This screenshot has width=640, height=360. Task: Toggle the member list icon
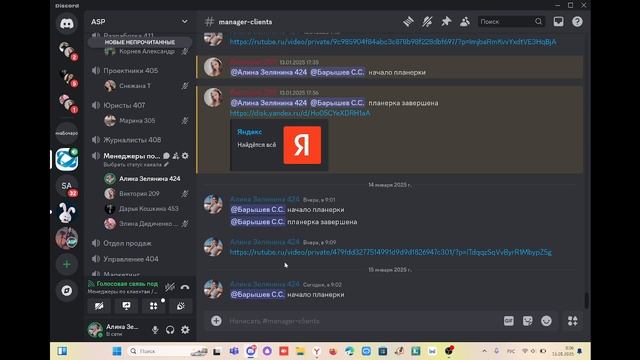pos(464,22)
